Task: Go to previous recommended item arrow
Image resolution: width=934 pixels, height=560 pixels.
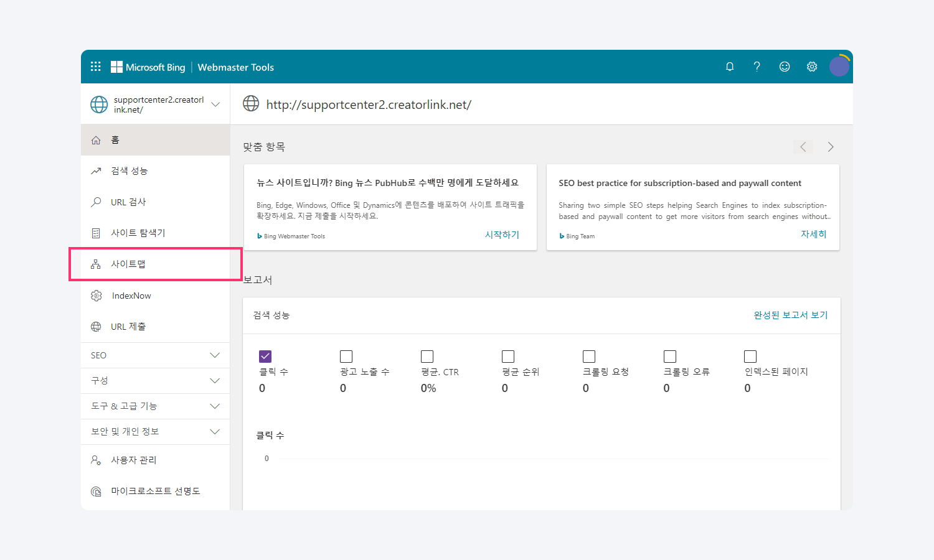Action: (803, 147)
